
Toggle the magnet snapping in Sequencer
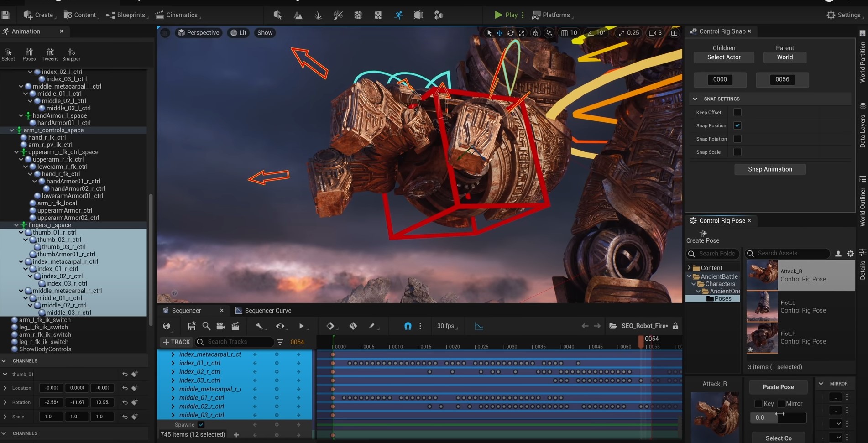[407, 326]
